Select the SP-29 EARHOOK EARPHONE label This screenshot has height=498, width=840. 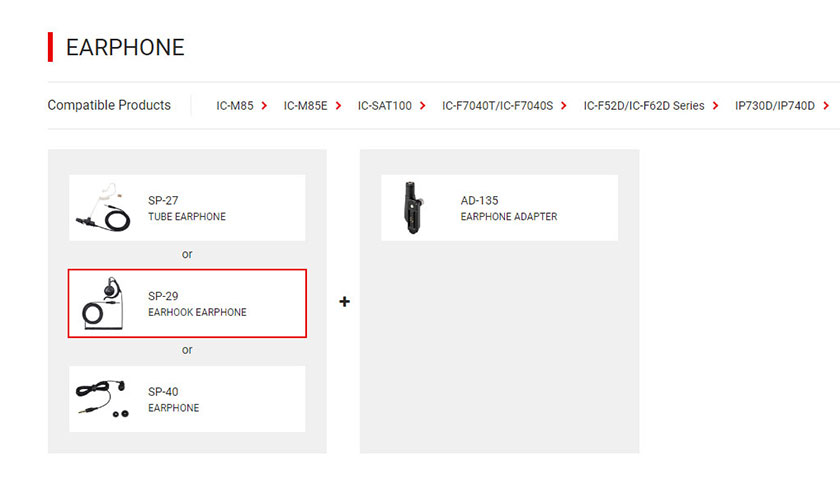click(x=197, y=304)
